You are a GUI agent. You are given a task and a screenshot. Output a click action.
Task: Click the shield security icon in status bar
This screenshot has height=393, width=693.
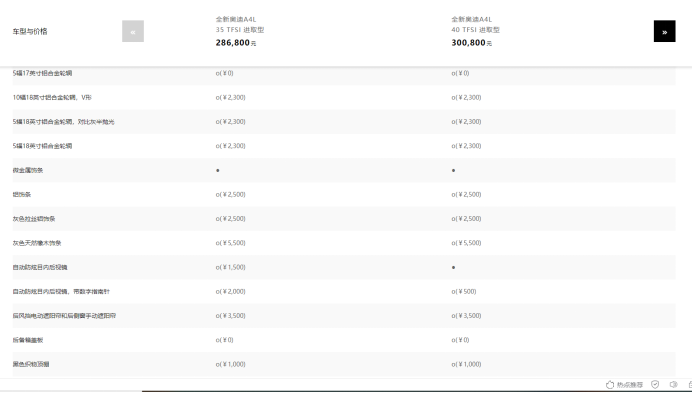[655, 385]
